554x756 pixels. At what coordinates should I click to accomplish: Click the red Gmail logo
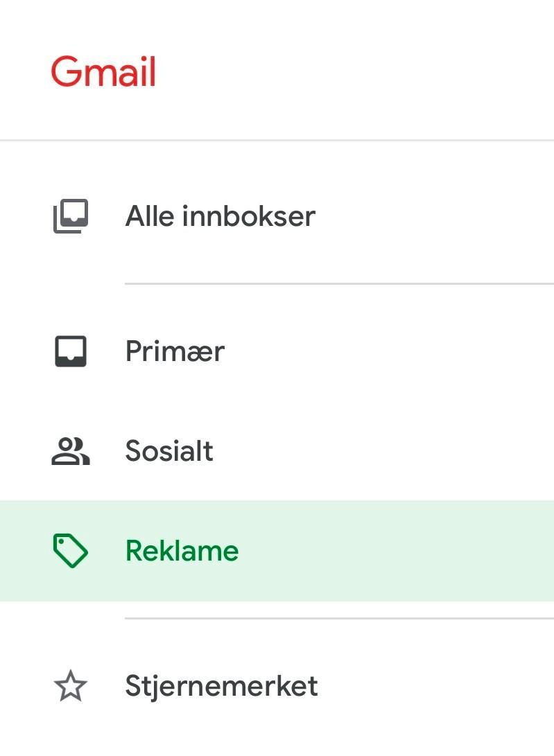pos(103,72)
